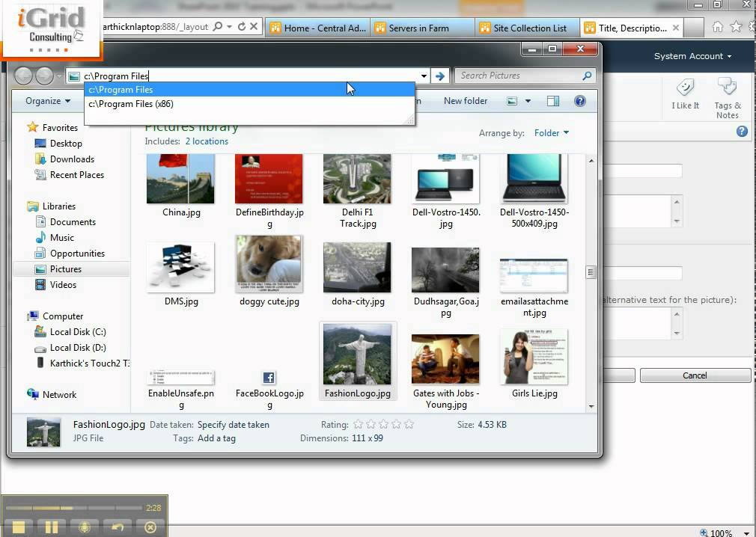Select the Opportunities library
The width and height of the screenshot is (756, 537).
tap(77, 254)
